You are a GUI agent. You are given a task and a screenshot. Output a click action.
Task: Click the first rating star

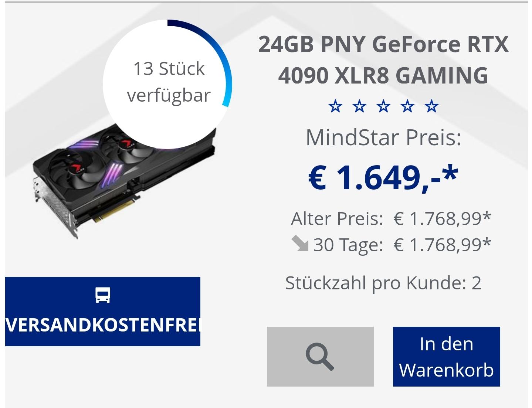click(335, 106)
